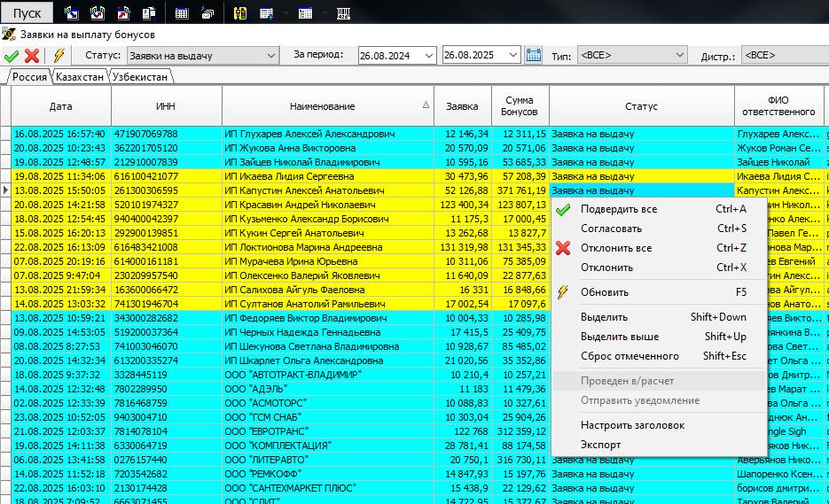Choose Выделить Shift+Down menu entry
This screenshot has height=504, width=829.
660,317
